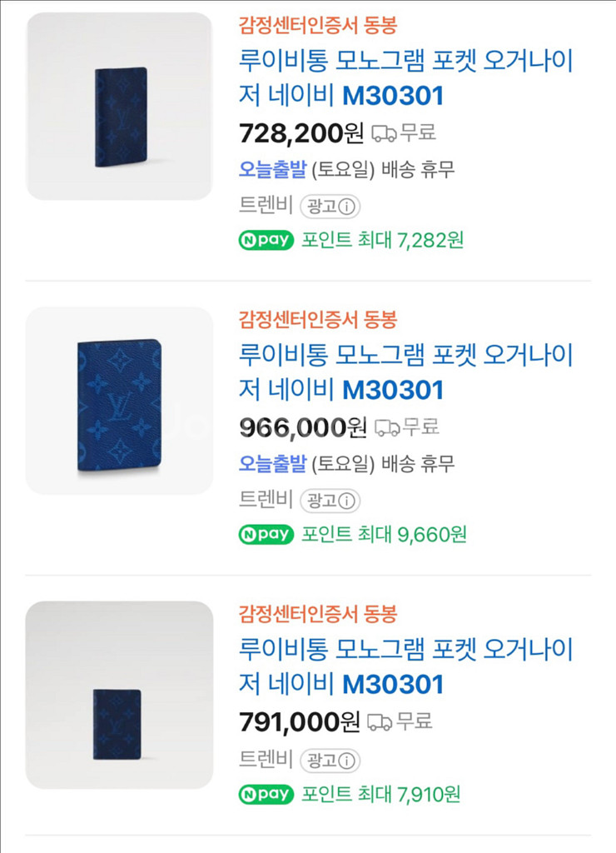Click delivery truck icon beside 728,200원

384,133
